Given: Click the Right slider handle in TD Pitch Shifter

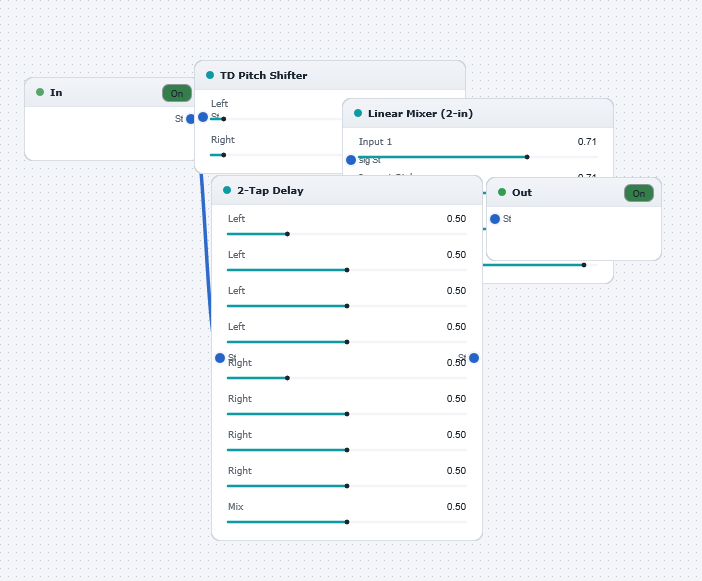Looking at the screenshot, I should coord(223,155).
